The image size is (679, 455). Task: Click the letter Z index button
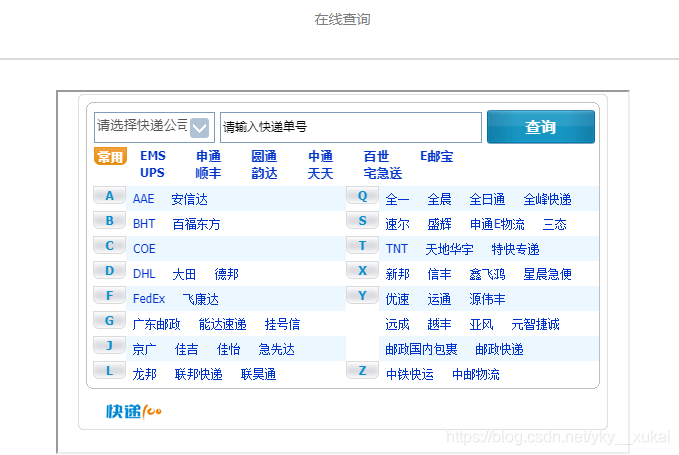[362, 371]
